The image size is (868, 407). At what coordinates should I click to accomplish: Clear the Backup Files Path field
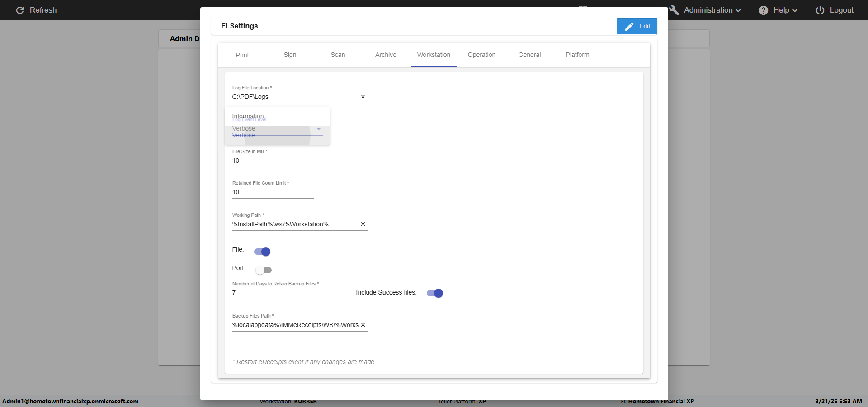coord(363,325)
